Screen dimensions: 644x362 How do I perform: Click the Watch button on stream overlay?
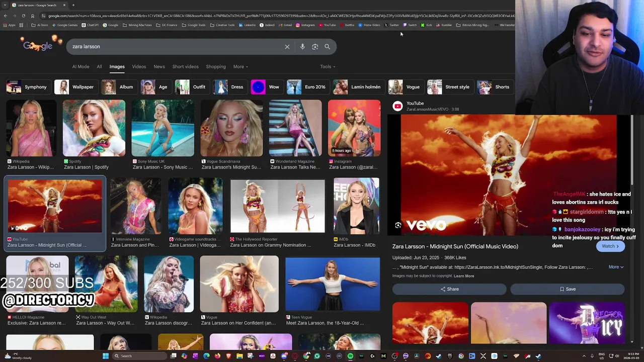coord(610,246)
